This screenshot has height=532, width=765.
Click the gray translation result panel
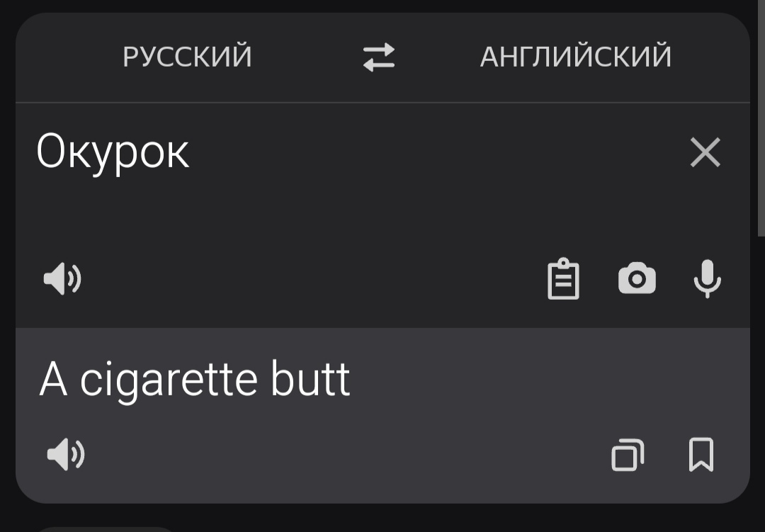pos(382,415)
